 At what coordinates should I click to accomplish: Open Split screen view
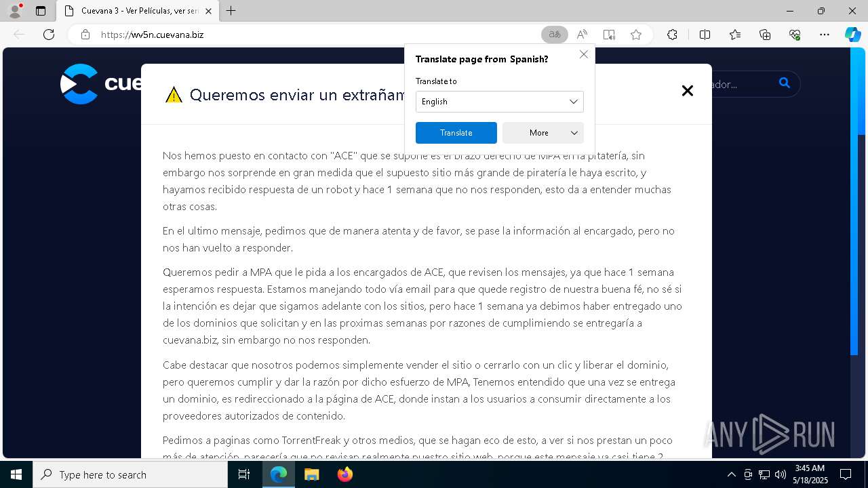coord(705,35)
